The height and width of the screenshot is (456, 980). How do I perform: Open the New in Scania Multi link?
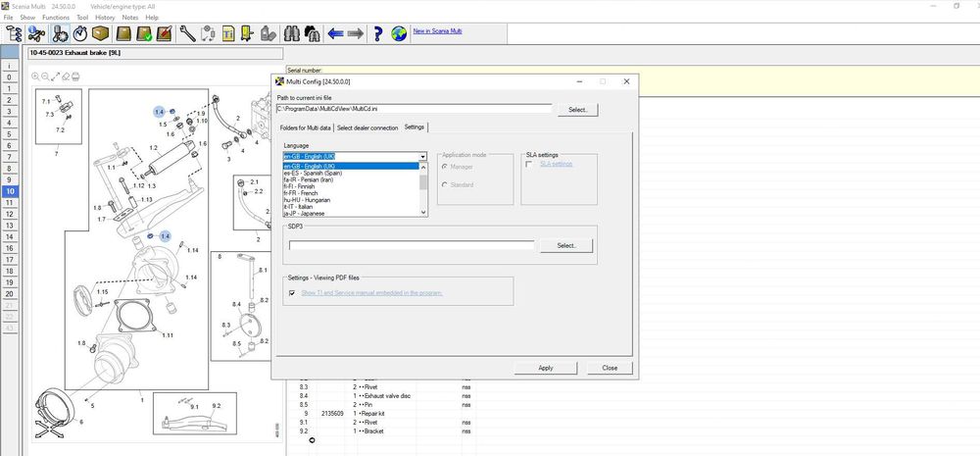439,32
